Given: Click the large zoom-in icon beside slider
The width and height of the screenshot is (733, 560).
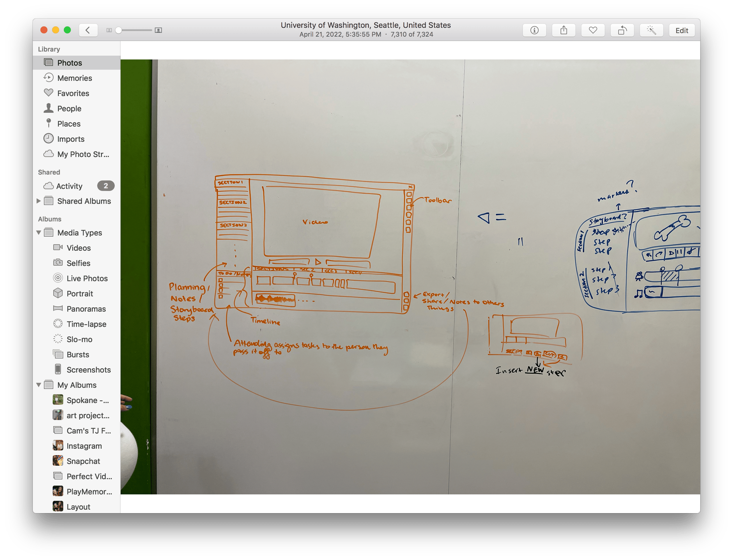Looking at the screenshot, I should pyautogui.click(x=159, y=30).
